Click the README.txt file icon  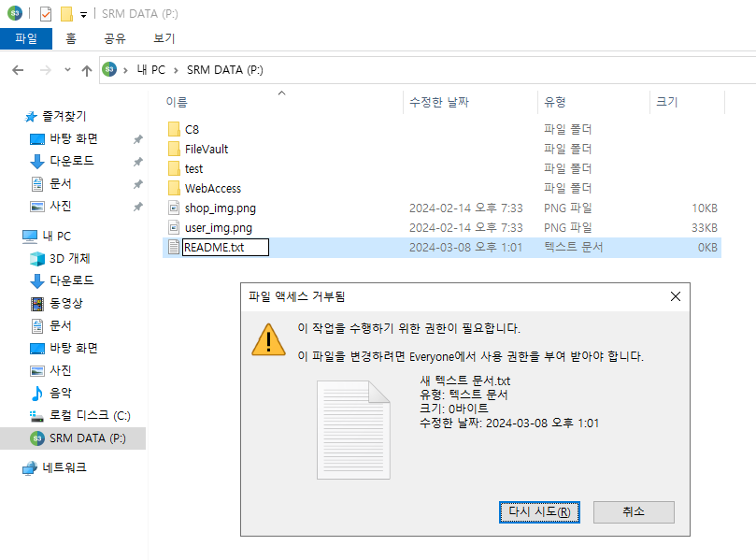(x=174, y=247)
